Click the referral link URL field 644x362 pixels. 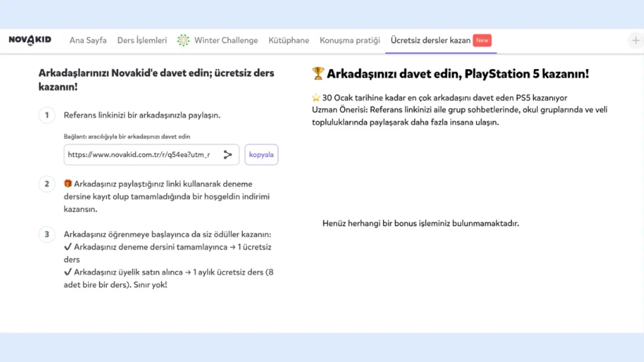coord(139,155)
